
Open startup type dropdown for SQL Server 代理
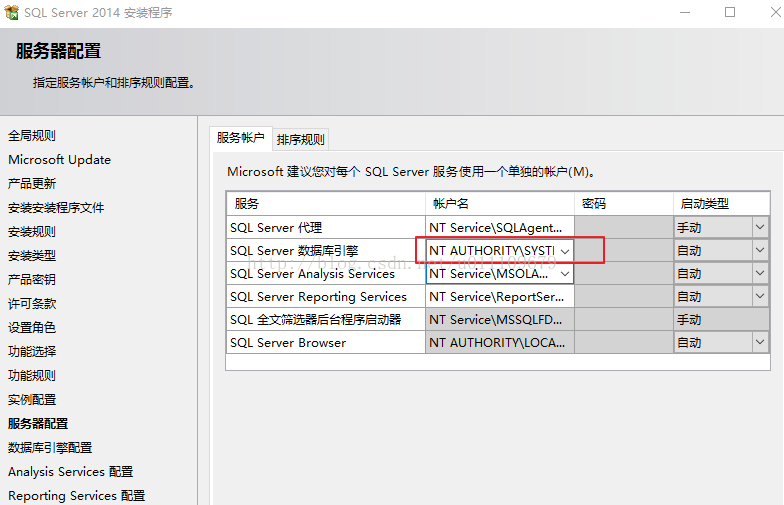760,228
